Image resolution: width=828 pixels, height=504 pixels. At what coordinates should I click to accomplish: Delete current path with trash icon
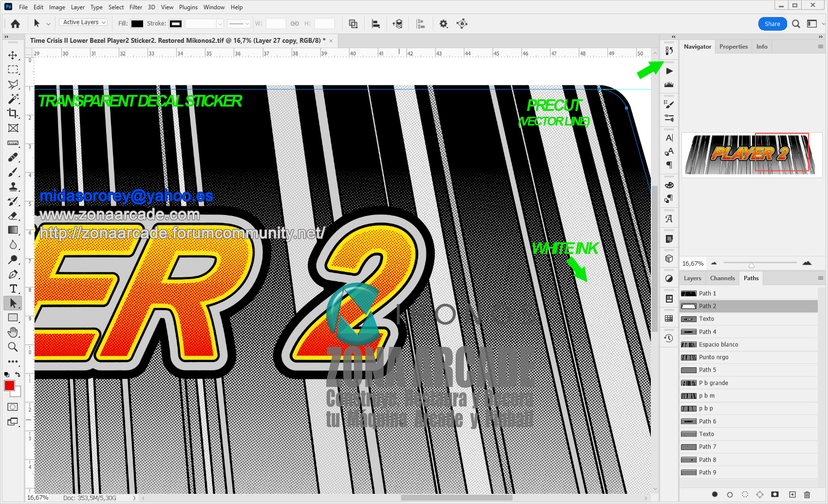point(807,494)
